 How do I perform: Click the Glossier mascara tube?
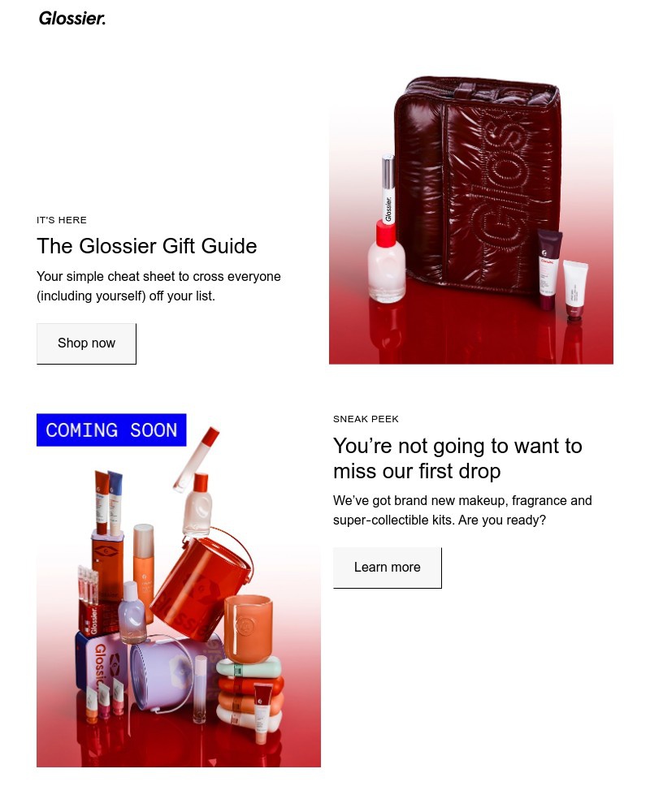[x=388, y=189]
